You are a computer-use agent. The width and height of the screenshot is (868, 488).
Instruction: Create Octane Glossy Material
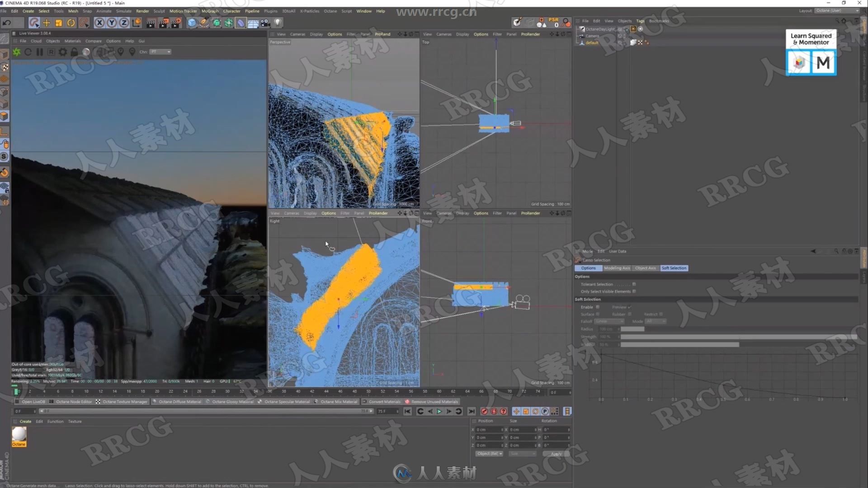230,402
